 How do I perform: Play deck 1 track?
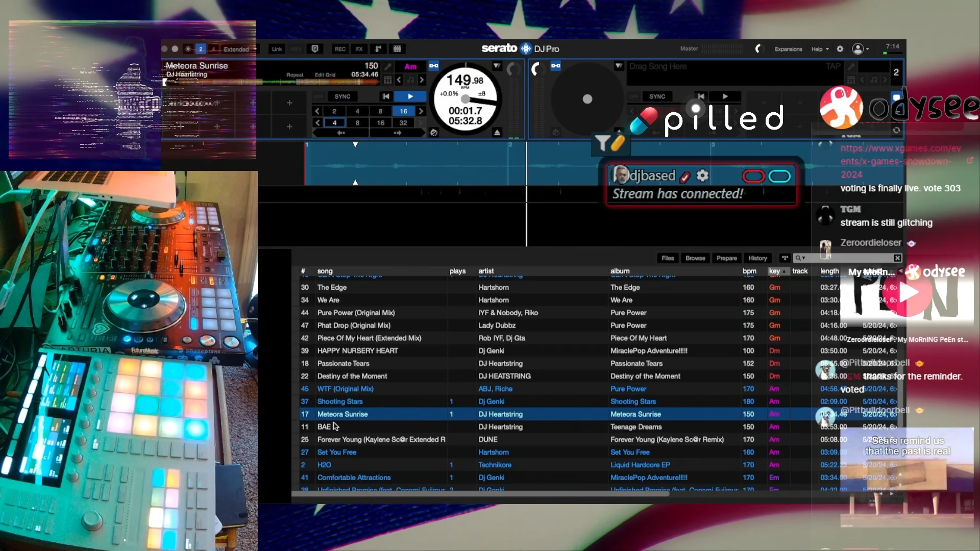pos(410,96)
